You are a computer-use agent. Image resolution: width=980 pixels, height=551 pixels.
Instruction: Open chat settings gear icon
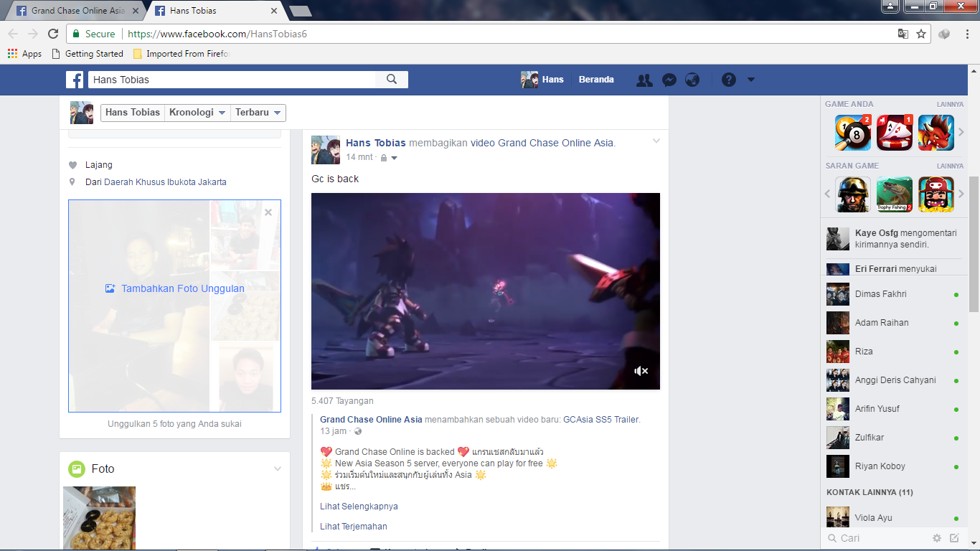937,538
